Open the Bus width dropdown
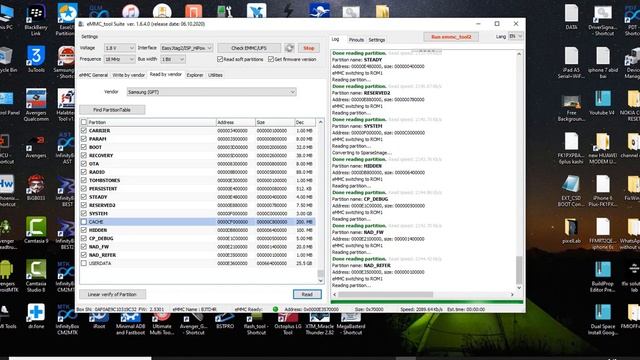 173,59
